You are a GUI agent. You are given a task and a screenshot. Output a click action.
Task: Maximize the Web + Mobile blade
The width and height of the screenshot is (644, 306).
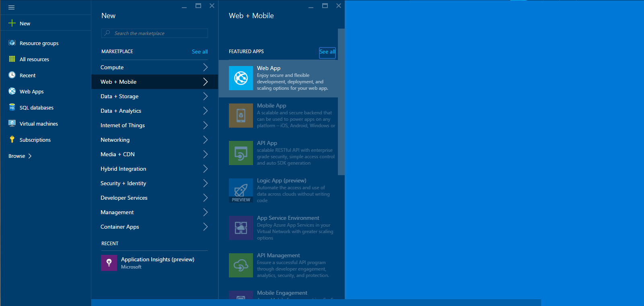pyautogui.click(x=325, y=6)
